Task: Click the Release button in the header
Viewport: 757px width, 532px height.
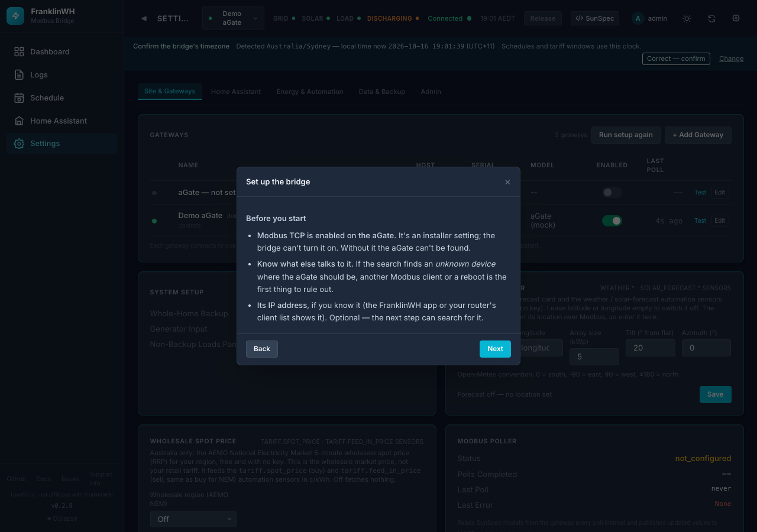Action: coord(543,18)
